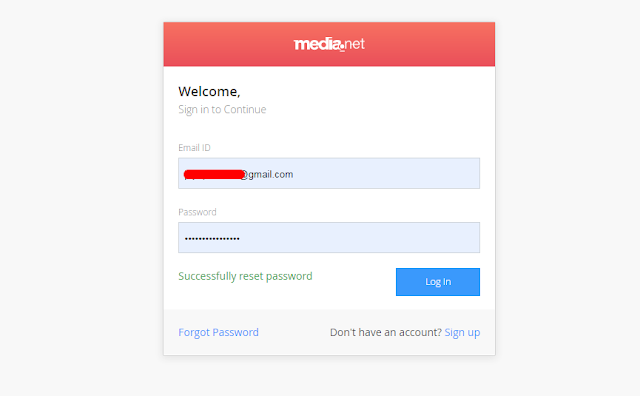
Task: Open the Forgot Password link
Action: tap(218, 332)
